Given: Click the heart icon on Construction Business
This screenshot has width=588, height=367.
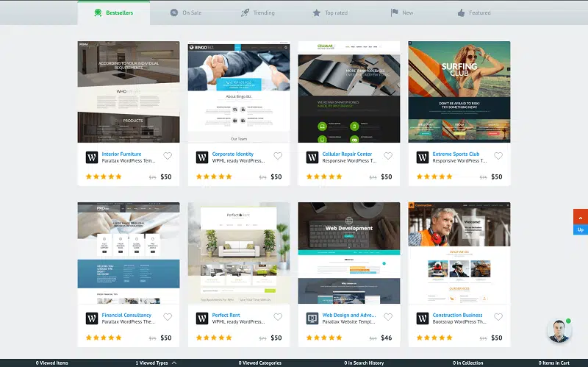Looking at the screenshot, I should [x=498, y=318].
